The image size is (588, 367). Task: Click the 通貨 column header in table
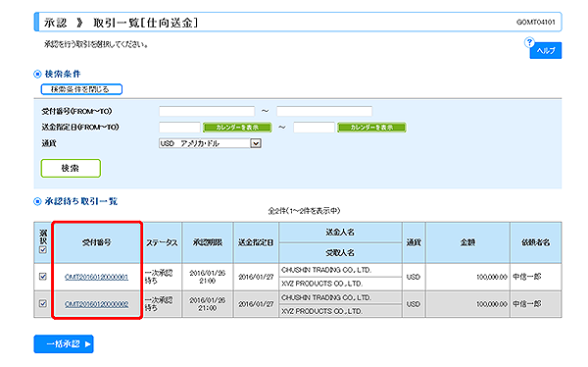tap(414, 242)
